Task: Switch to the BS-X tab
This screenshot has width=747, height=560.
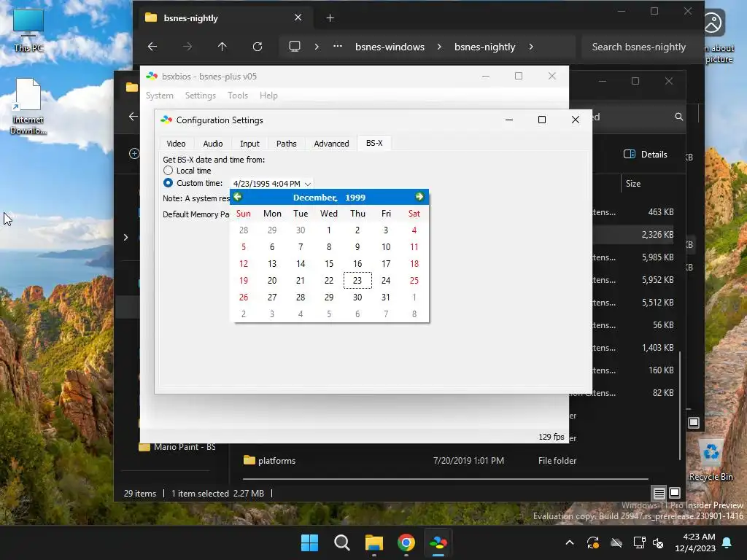Action: (374, 143)
